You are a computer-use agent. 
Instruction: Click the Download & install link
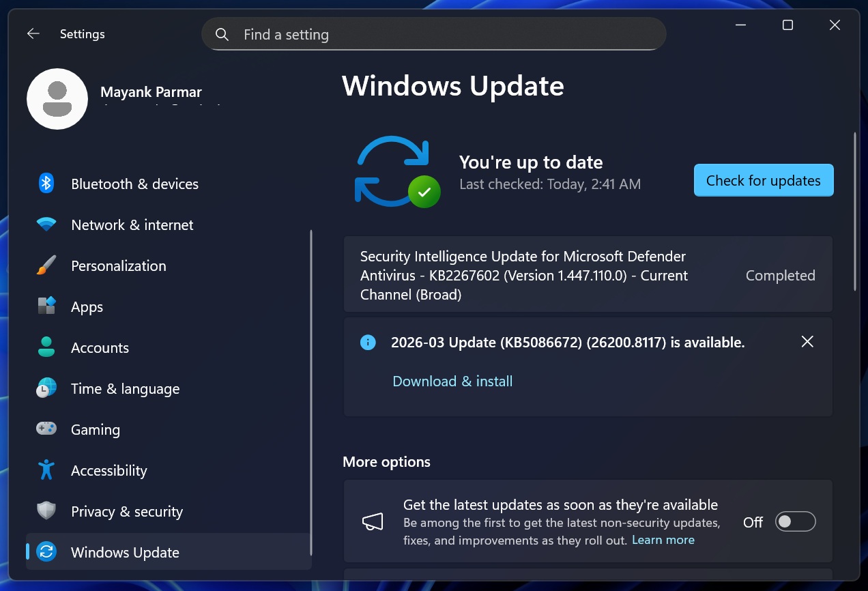(x=452, y=381)
